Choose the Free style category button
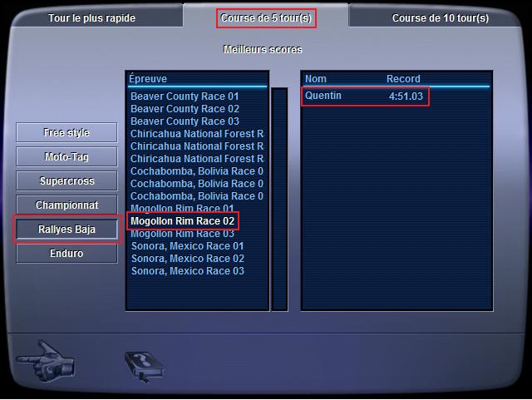The height and width of the screenshot is (400, 532). tap(66, 132)
